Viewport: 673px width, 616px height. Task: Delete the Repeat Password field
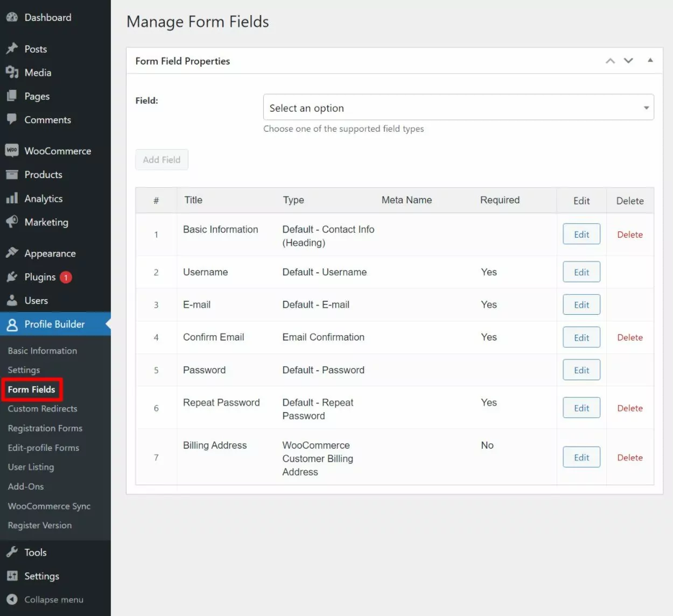pos(630,408)
